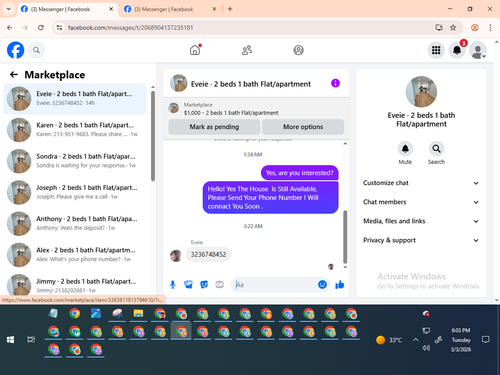
Task: Open the account profile avatar menu
Action: tap(478, 50)
